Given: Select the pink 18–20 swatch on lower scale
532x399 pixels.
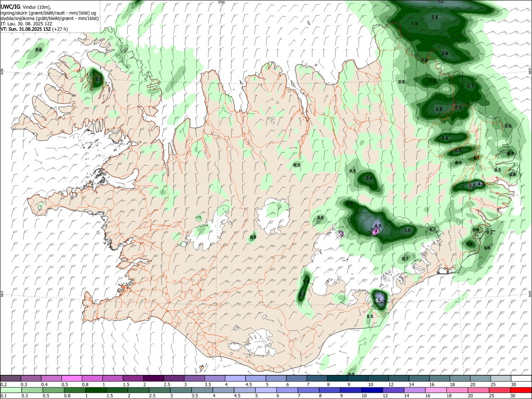Looking at the screenshot, I should [457, 390].
